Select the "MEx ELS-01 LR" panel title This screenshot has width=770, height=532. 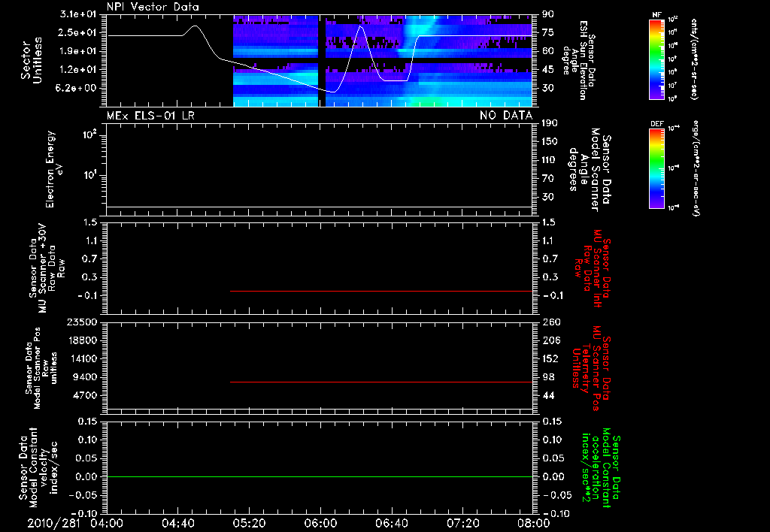pyautogui.click(x=150, y=116)
